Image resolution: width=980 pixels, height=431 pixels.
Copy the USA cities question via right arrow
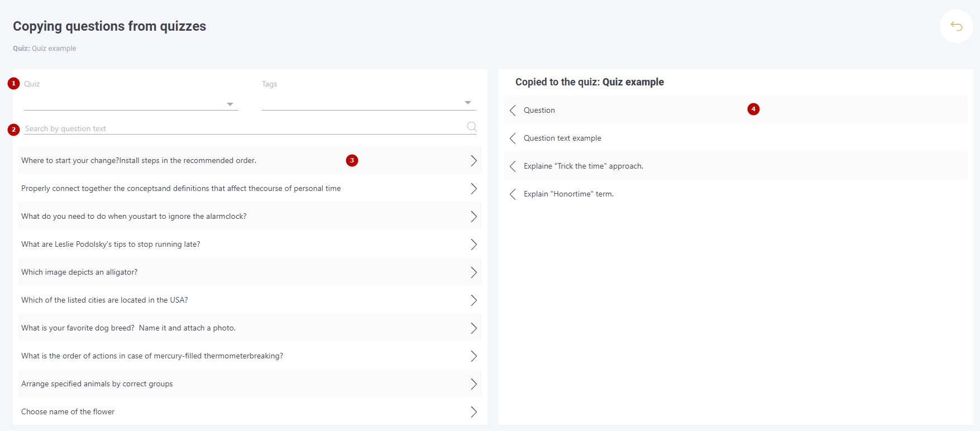pyautogui.click(x=474, y=300)
